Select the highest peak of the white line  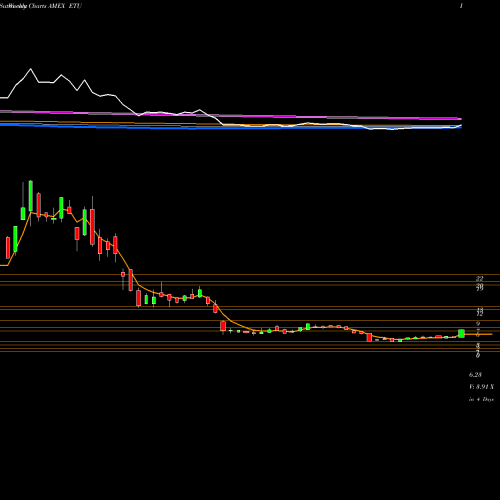click(x=31, y=69)
